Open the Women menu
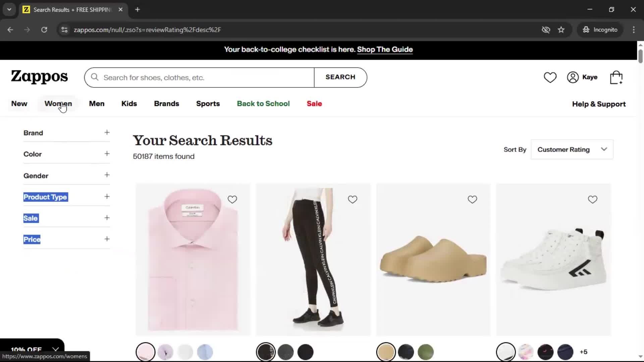 (x=58, y=104)
